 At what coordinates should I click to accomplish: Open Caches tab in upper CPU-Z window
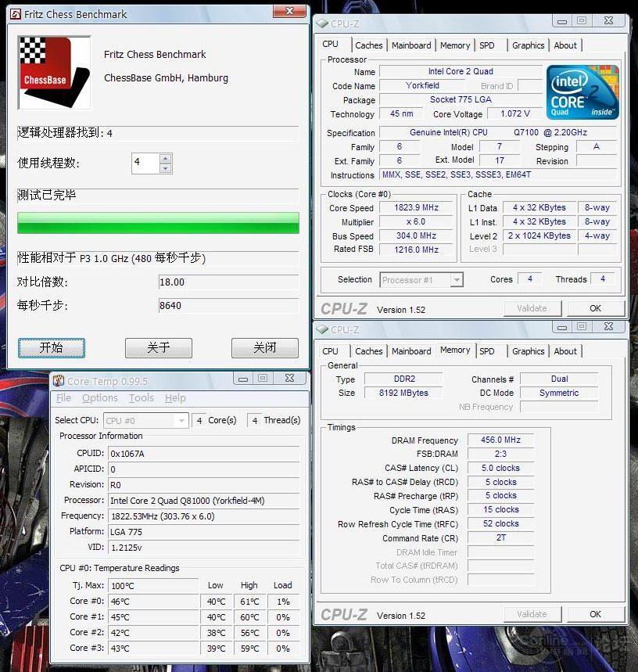pos(369,45)
